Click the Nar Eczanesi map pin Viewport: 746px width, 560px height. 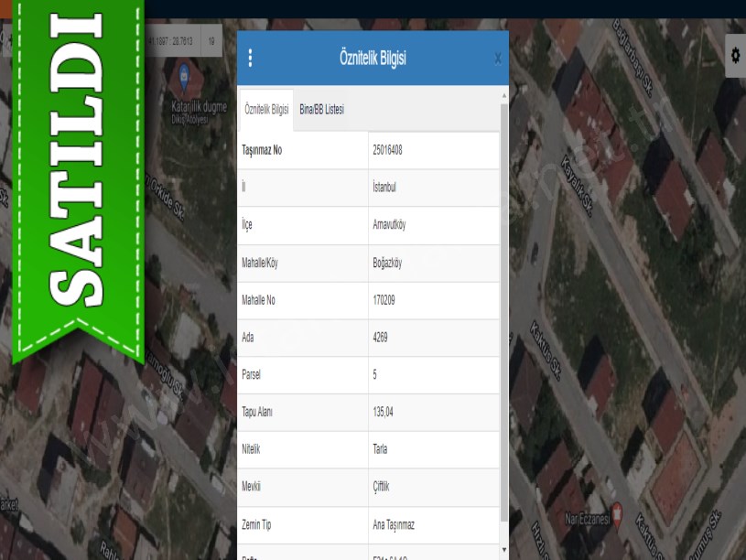[617, 511]
